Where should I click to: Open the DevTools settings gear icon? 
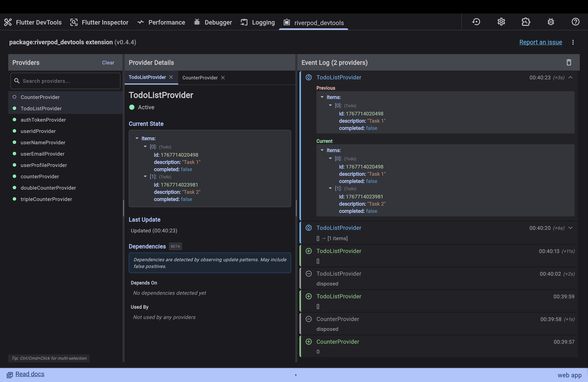tap(501, 22)
